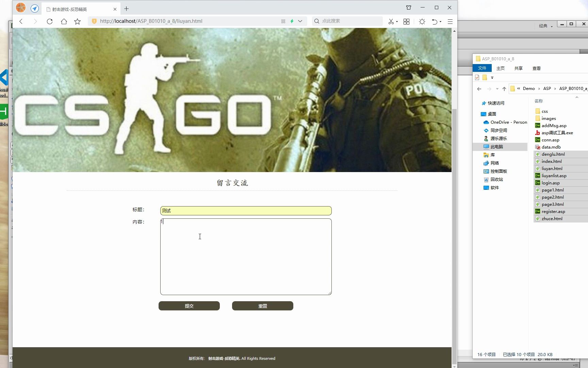Open the browser apps grid icon
The width and height of the screenshot is (588, 368).
pos(406,21)
